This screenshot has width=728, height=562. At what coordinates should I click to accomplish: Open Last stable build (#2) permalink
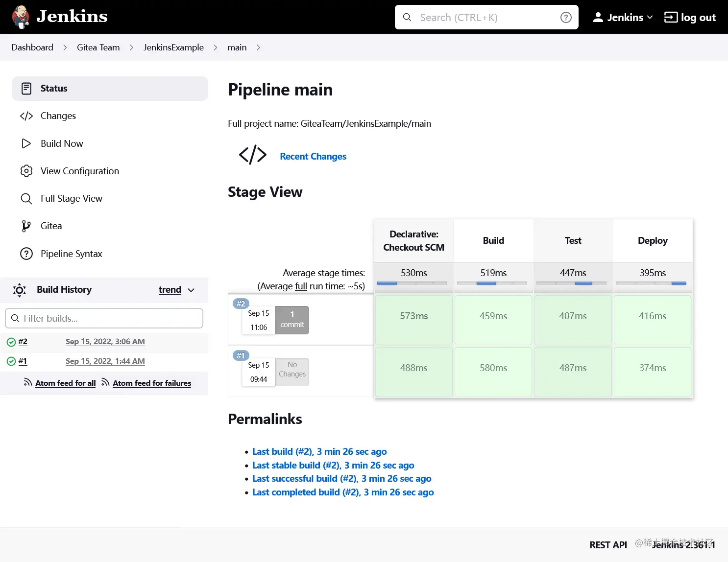pos(333,465)
